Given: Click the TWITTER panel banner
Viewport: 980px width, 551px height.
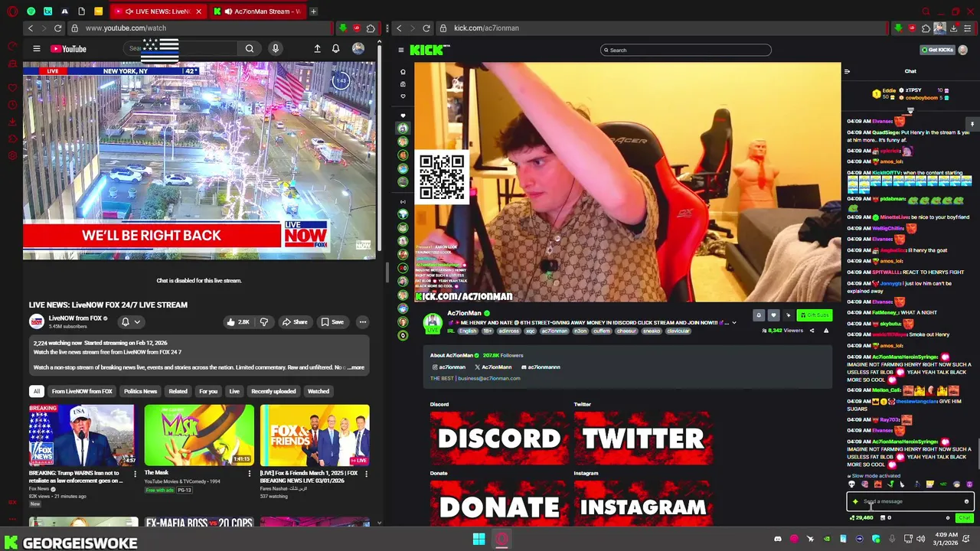Looking at the screenshot, I should click(643, 438).
